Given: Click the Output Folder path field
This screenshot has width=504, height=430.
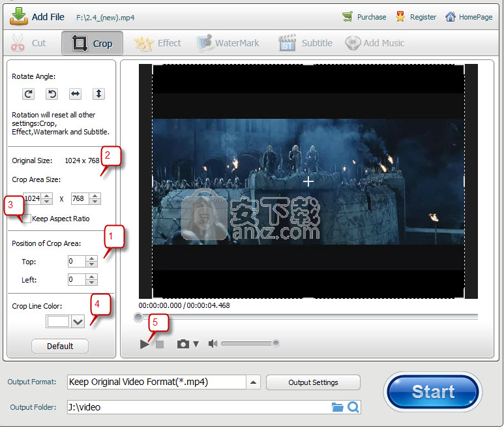Looking at the screenshot, I should (198, 407).
